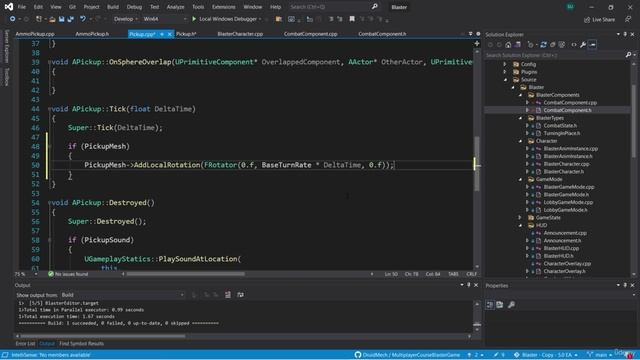The height and width of the screenshot is (360, 640).
Task: Select BlasterCharacter.h in Solution Explorer
Action: pos(563,171)
